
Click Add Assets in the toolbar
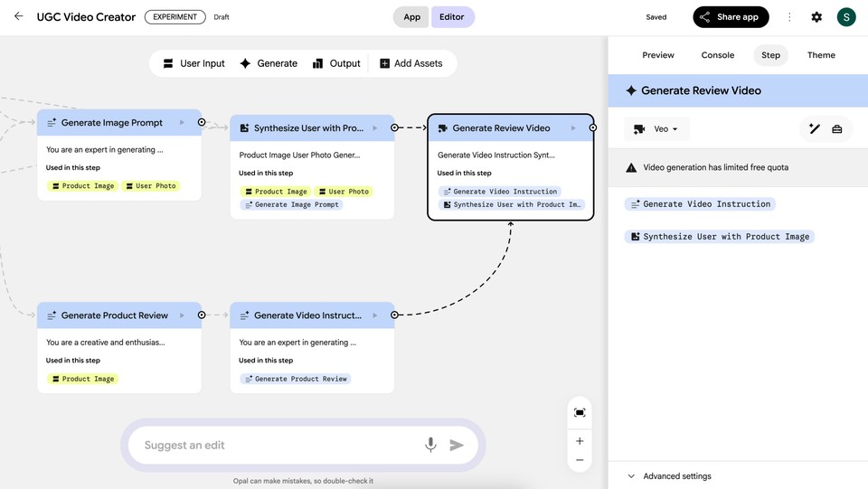pos(410,63)
